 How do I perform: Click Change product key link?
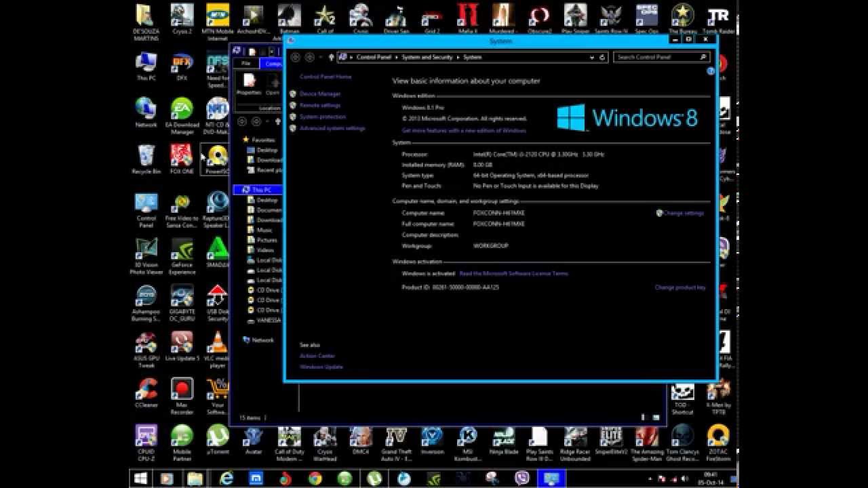click(x=680, y=287)
